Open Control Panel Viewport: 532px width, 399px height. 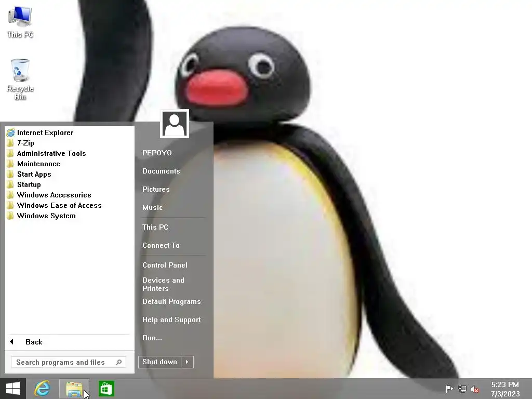(x=165, y=265)
